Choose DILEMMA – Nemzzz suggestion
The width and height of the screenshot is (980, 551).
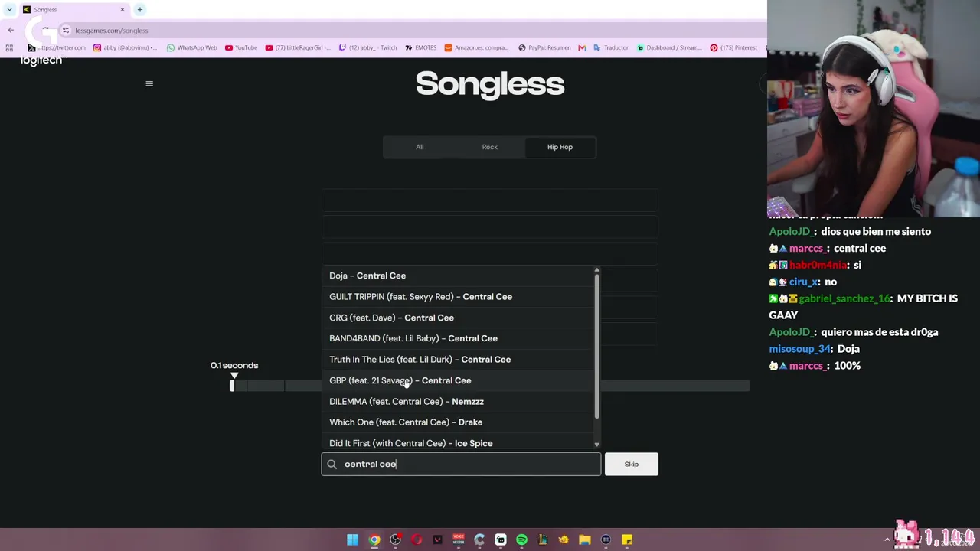coord(458,402)
